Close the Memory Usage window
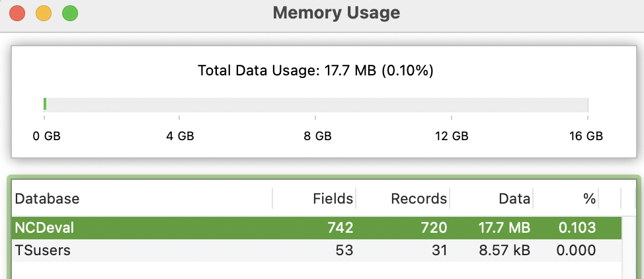This screenshot has width=644, height=279. click(17, 13)
